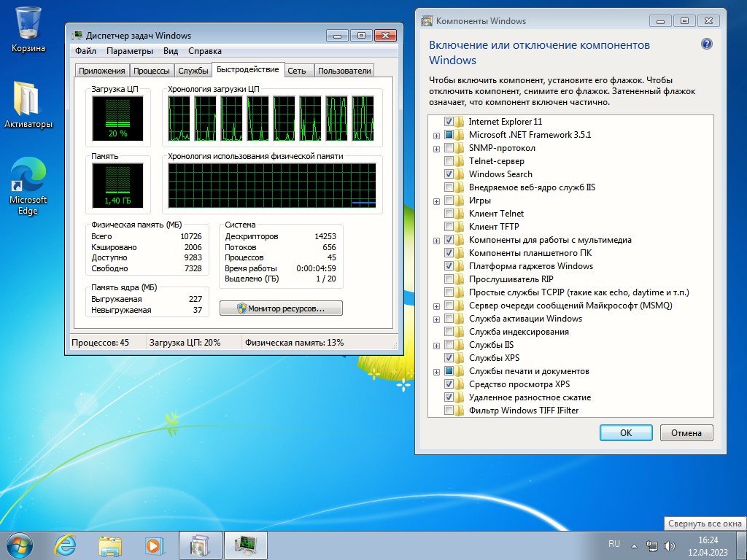Open the Параметры menu in Task Manager
The image size is (747, 560).
130,51
